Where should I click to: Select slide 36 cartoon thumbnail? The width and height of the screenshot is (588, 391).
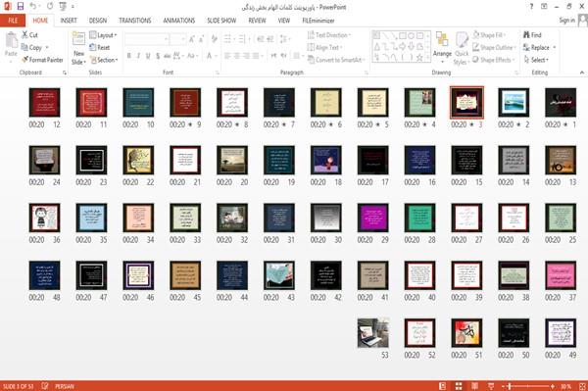[x=44, y=218]
